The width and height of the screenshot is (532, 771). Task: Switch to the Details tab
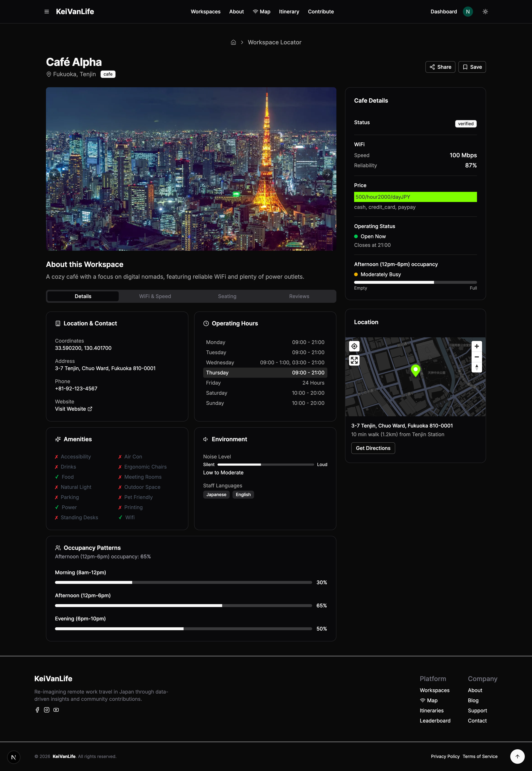(x=83, y=296)
